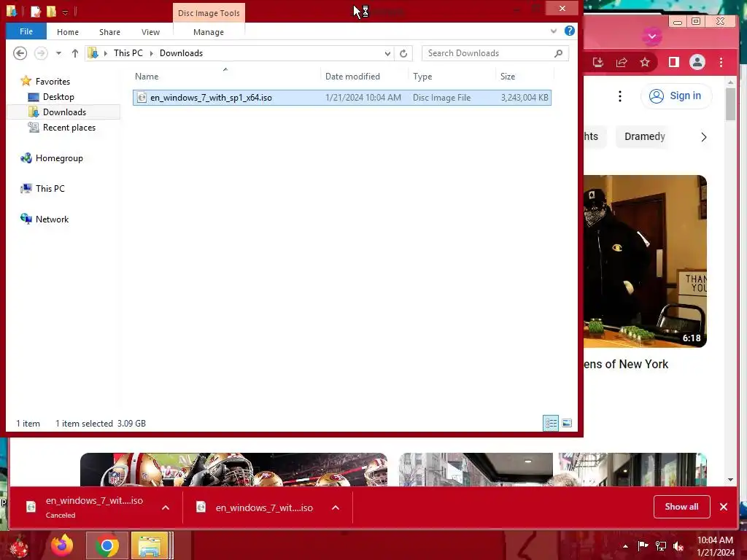Sort by the Date modified column header
This screenshot has height=560, width=747.
coord(365,76)
